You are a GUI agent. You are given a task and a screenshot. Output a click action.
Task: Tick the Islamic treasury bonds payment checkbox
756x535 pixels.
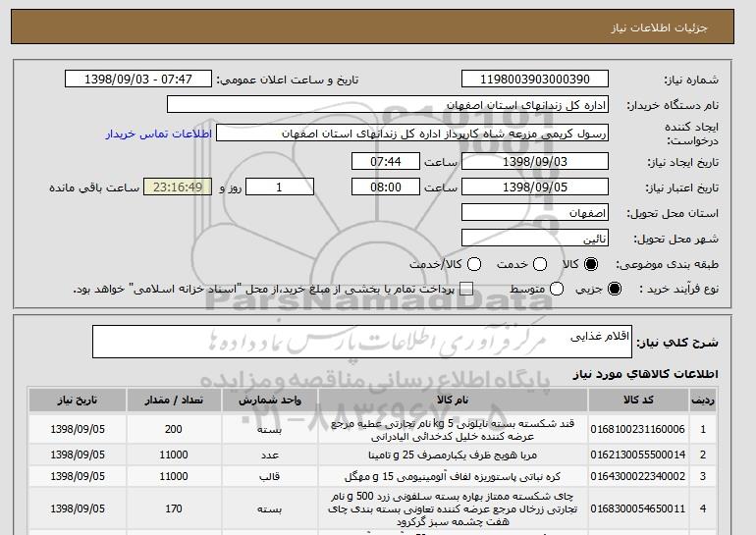point(466,289)
